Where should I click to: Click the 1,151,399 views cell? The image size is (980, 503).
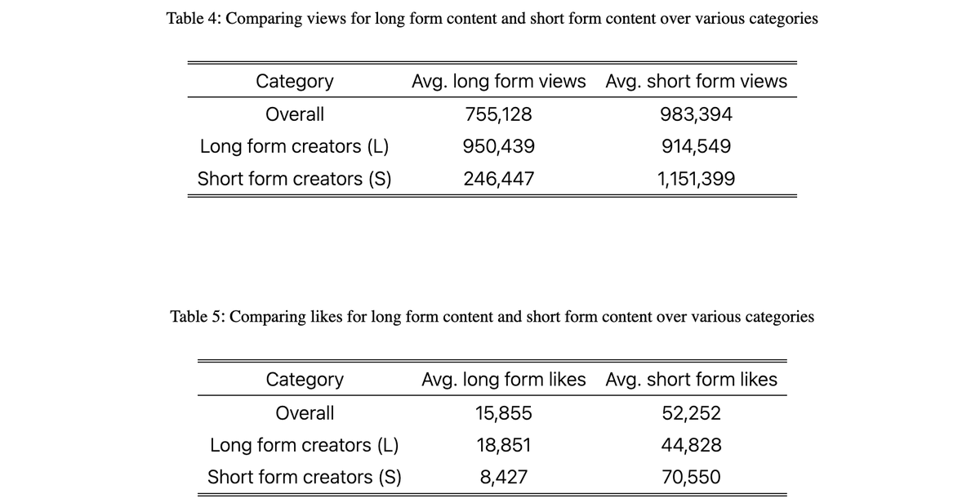pyautogui.click(x=696, y=179)
